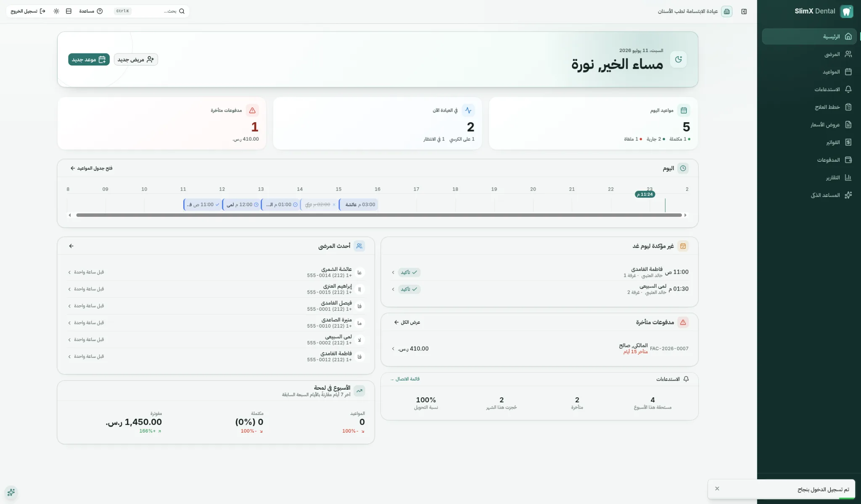Click the timeline scroll right arrow
Image resolution: width=861 pixels, height=504 pixels.
(x=685, y=215)
